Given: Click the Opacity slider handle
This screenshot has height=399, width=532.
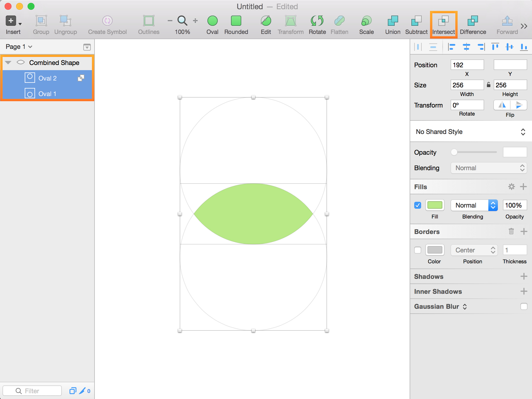Looking at the screenshot, I should pyautogui.click(x=454, y=152).
